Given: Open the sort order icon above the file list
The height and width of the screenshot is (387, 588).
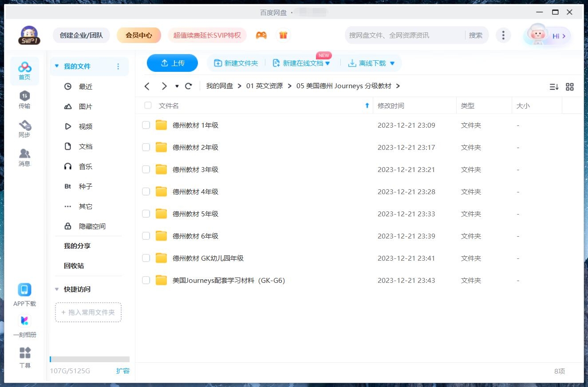Looking at the screenshot, I should point(553,87).
